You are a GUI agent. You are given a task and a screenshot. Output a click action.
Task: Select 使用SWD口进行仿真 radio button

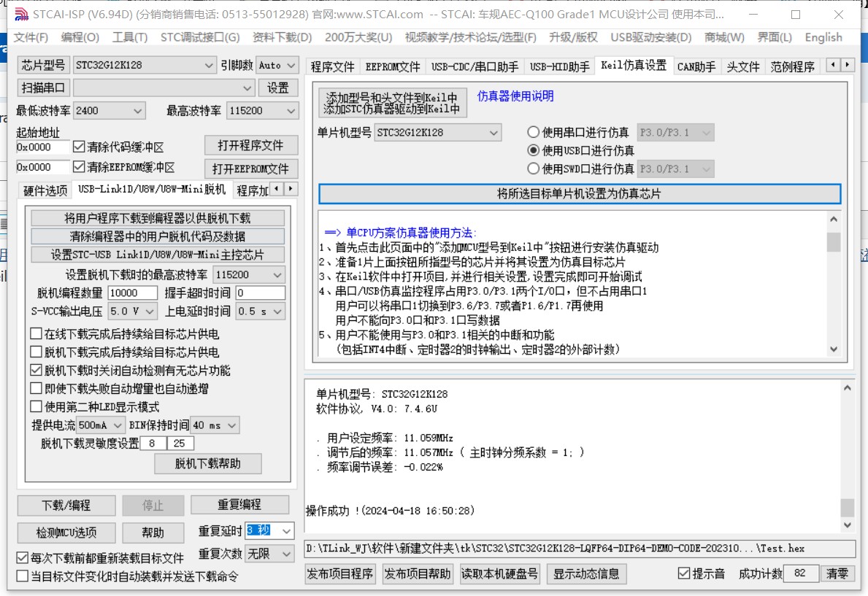coord(533,169)
